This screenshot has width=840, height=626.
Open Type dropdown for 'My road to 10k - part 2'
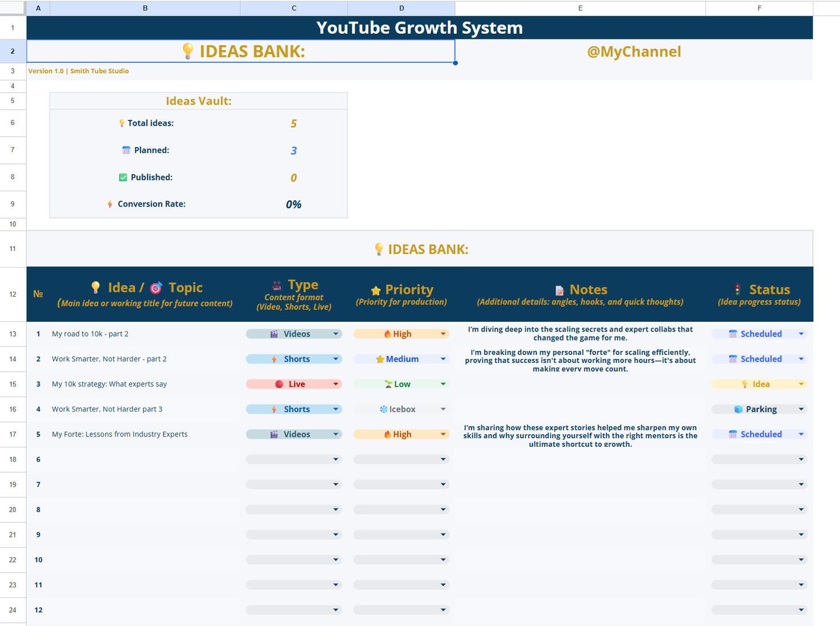coord(336,334)
